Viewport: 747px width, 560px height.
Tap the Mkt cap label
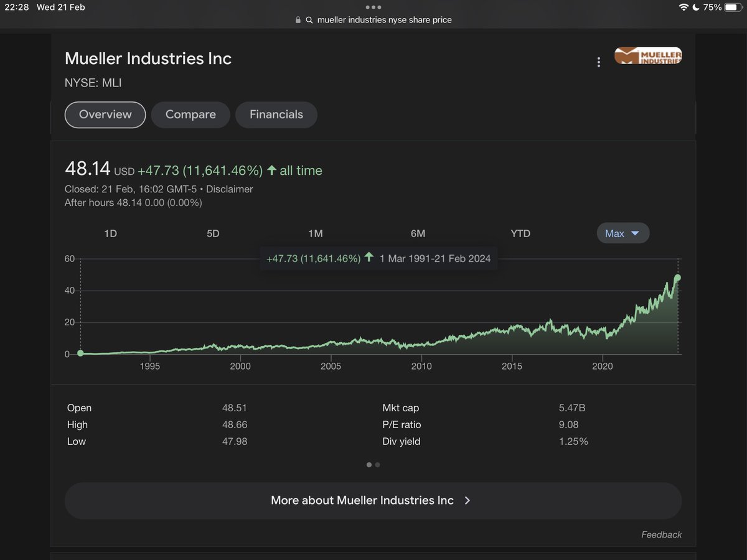point(401,408)
